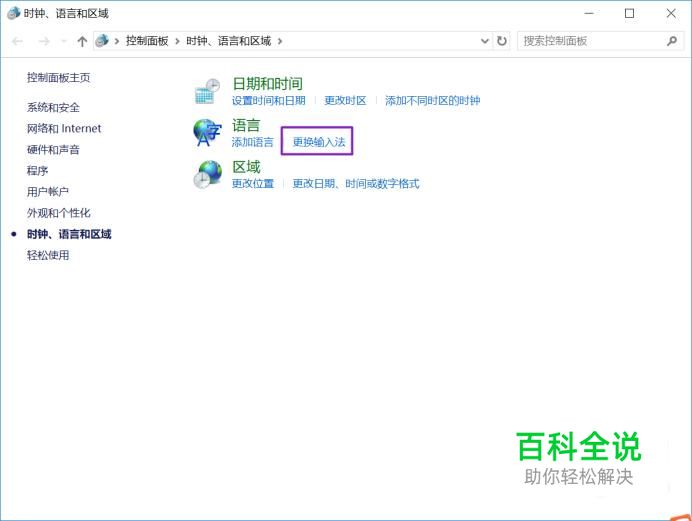Click the window title bar icon

point(14,13)
